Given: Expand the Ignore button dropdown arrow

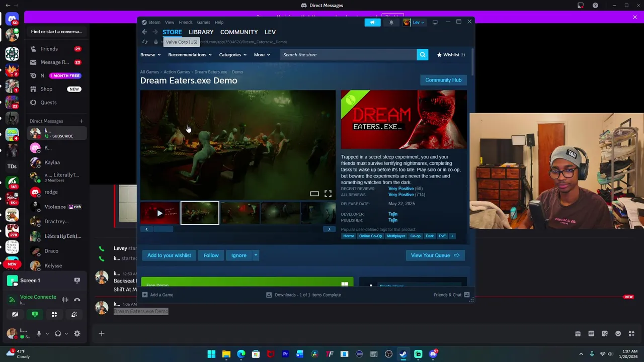Looking at the screenshot, I should tap(256, 255).
